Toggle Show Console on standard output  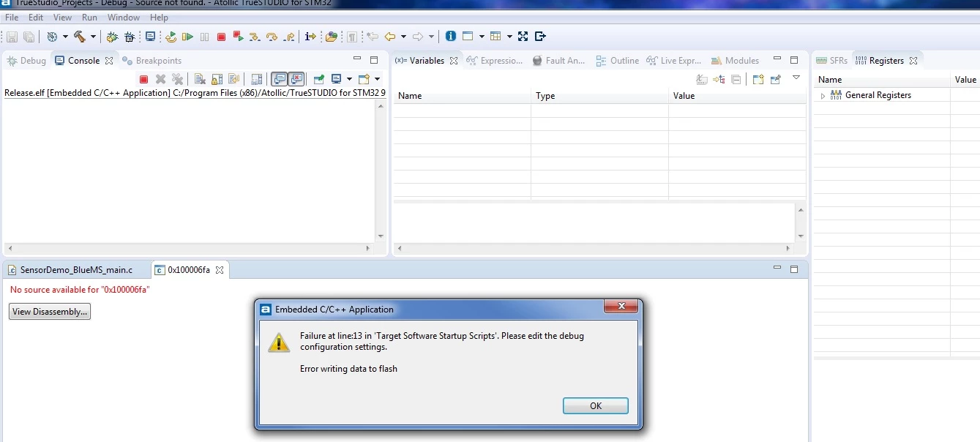[280, 79]
